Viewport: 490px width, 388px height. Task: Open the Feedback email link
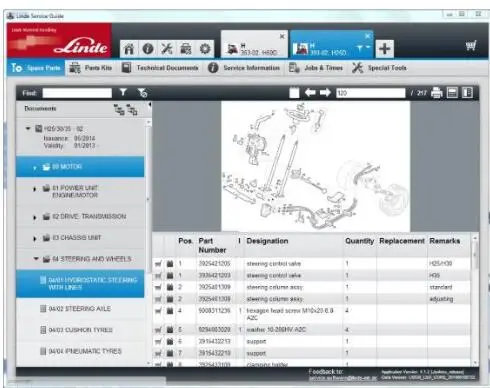coord(343,378)
